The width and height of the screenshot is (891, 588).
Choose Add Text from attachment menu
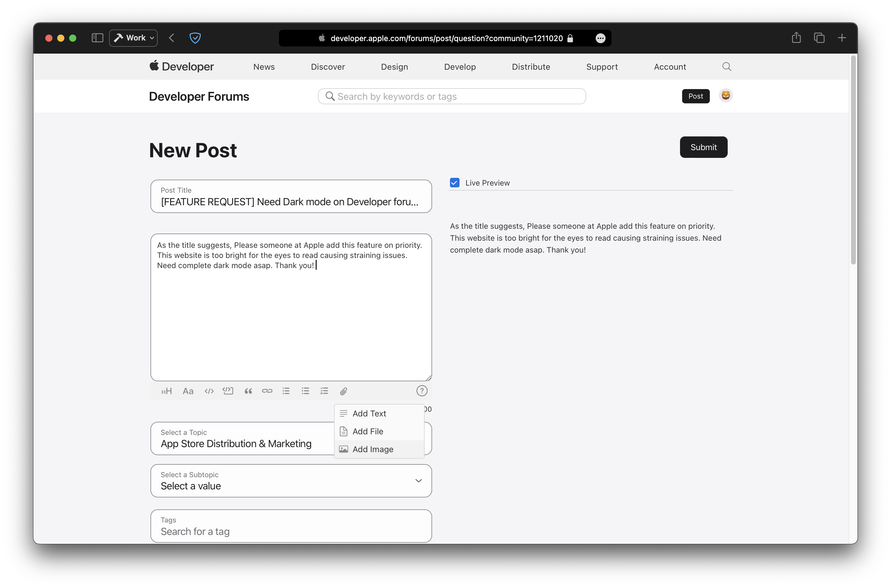point(379,413)
